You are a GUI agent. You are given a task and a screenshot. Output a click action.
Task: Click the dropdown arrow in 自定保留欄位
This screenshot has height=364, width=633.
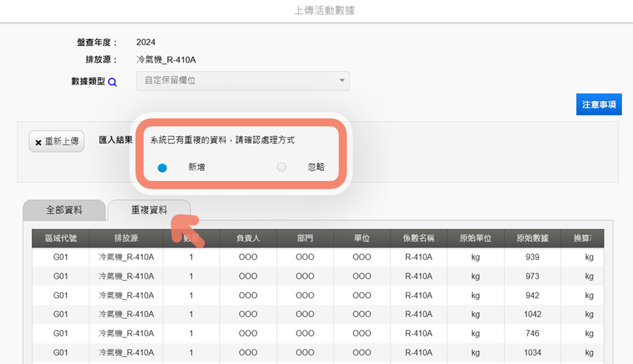[x=342, y=81]
